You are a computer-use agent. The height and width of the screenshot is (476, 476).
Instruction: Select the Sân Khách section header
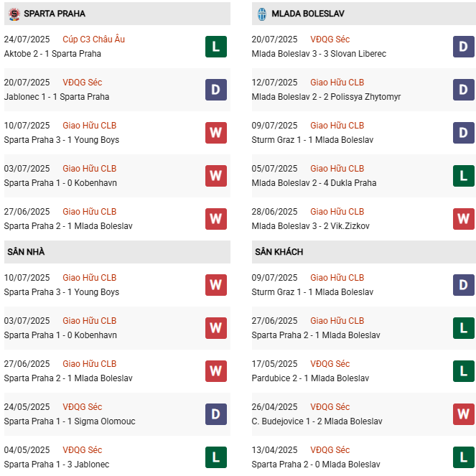click(279, 252)
